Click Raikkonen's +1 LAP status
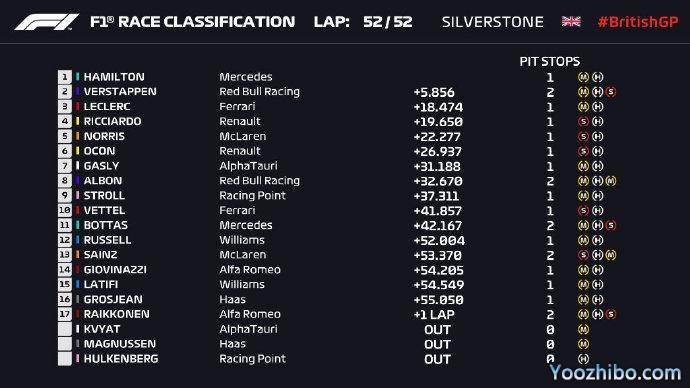Viewport: 690px width, 388px height. click(434, 315)
